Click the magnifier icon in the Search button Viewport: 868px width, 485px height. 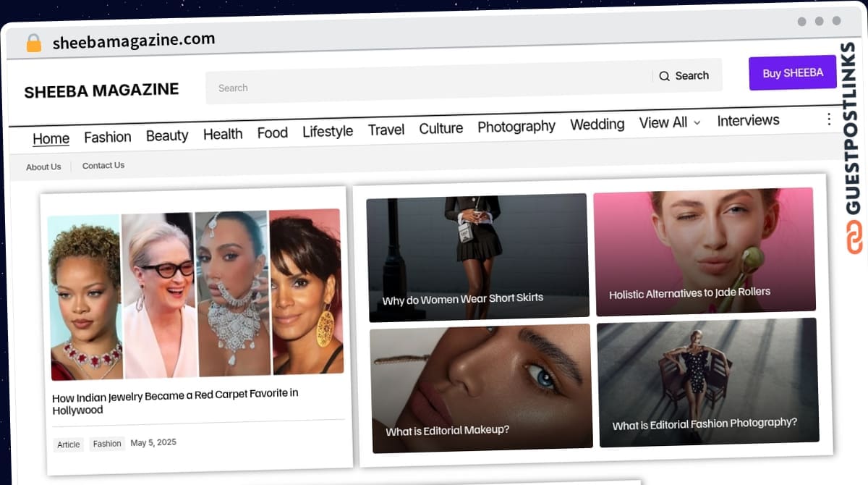(x=664, y=76)
